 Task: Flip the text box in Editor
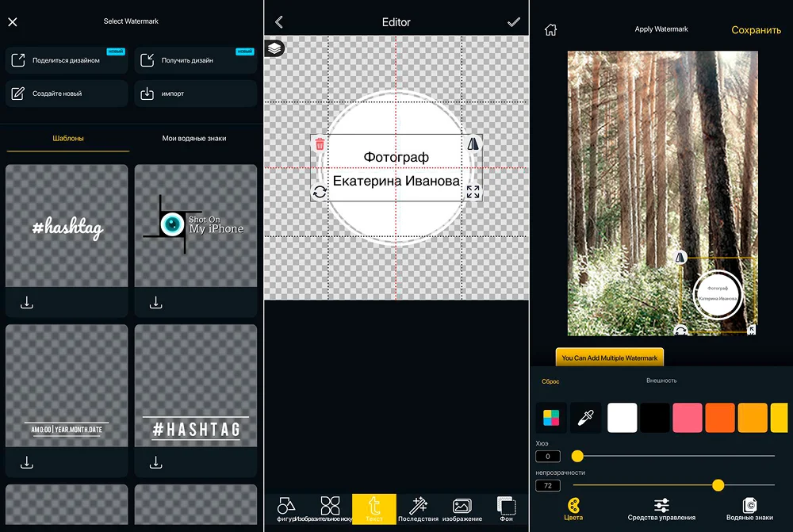click(x=473, y=144)
